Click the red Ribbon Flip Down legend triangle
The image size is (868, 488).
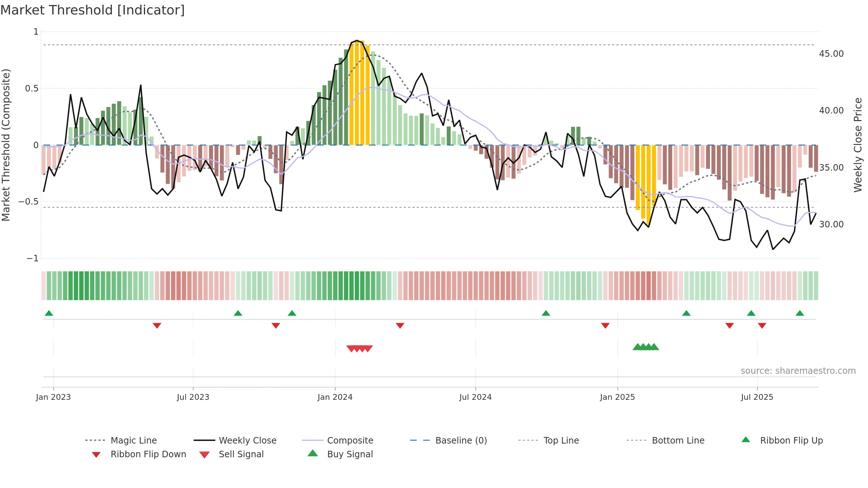(x=96, y=455)
